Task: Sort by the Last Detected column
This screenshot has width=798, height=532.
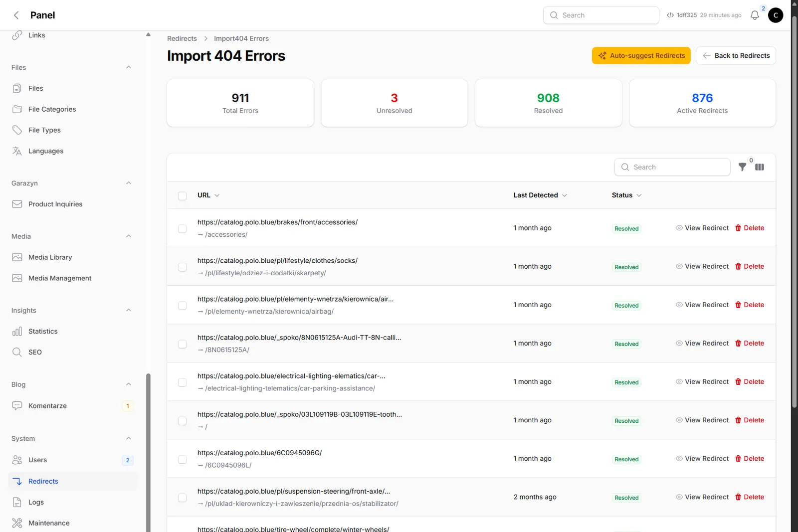Action: (540, 195)
